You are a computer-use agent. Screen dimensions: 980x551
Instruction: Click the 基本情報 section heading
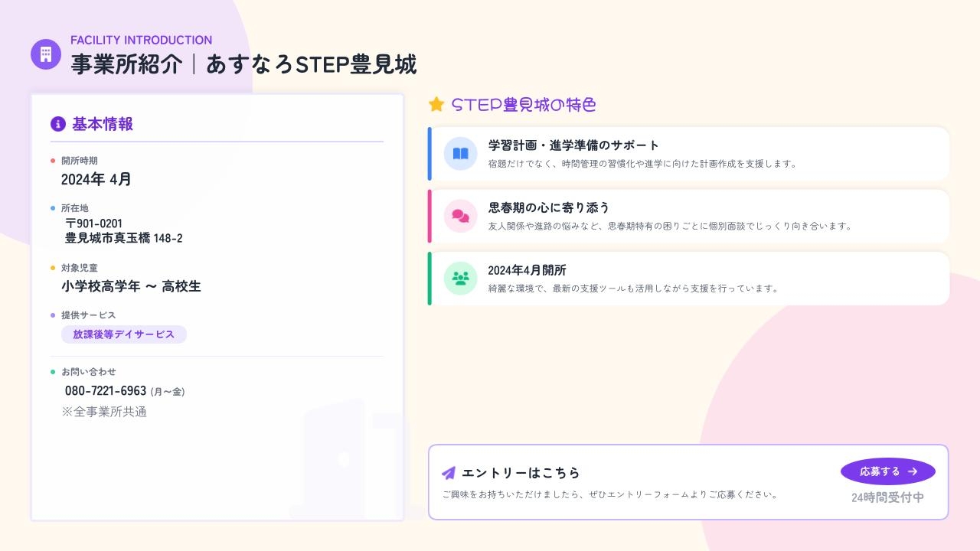coord(103,124)
